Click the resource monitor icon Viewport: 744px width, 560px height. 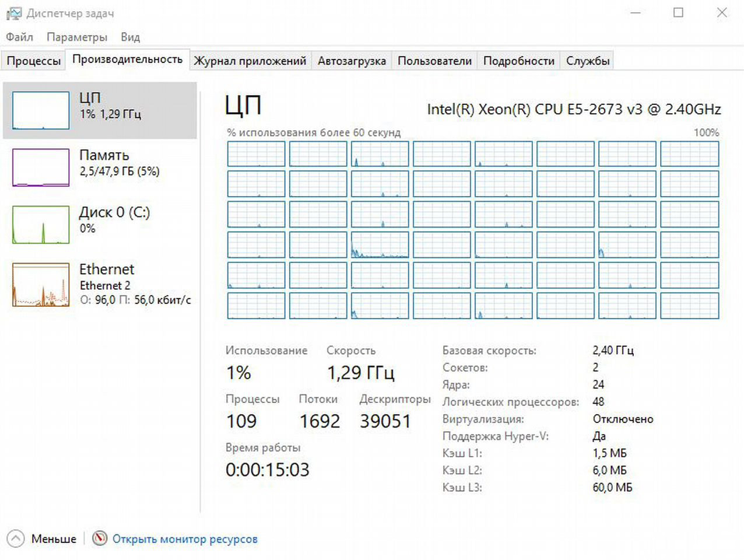coord(100,538)
